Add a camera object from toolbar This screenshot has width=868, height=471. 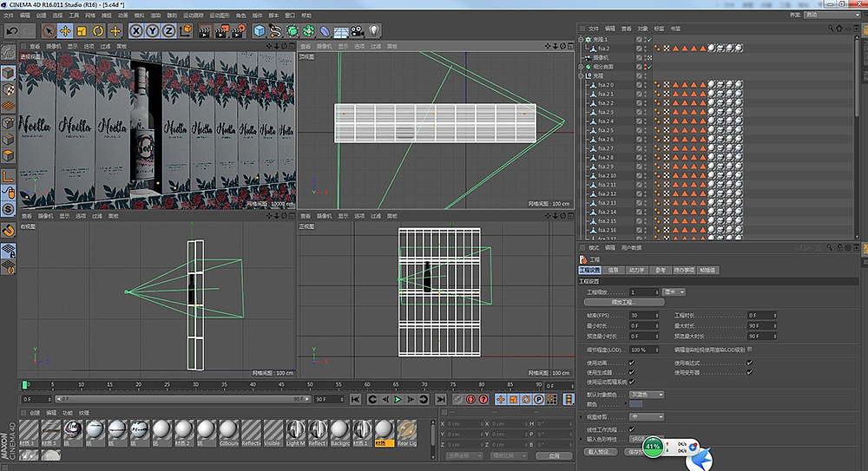pyautogui.click(x=358, y=30)
